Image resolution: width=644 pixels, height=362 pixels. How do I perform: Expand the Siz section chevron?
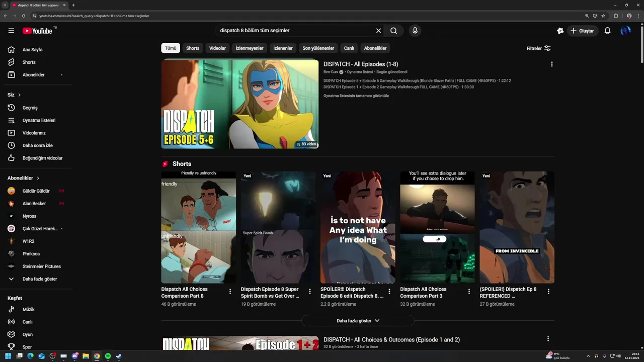click(20, 95)
